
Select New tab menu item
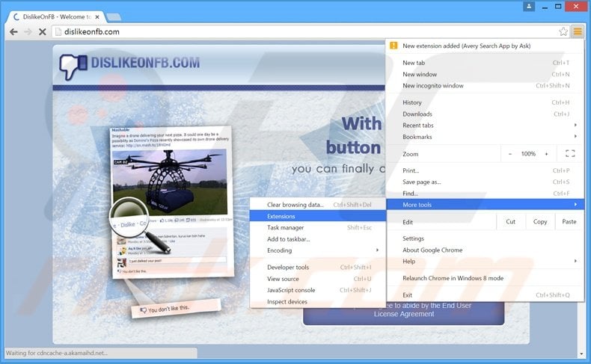486,63
